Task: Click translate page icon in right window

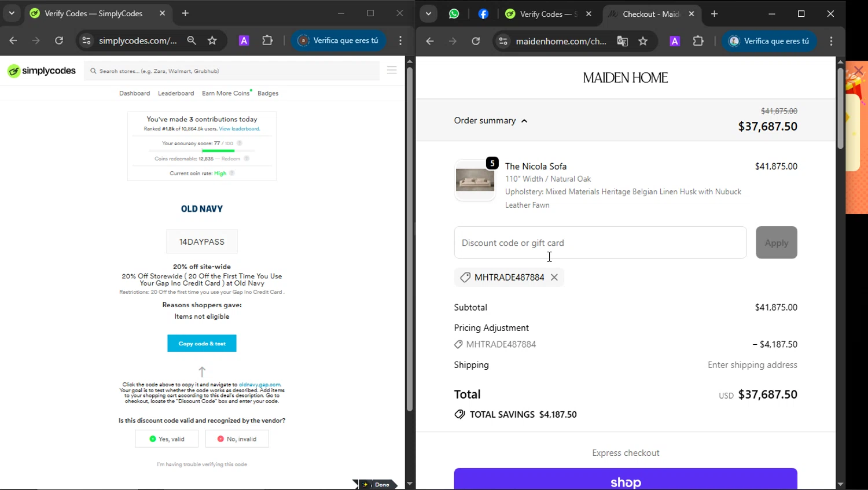Action: click(x=623, y=41)
